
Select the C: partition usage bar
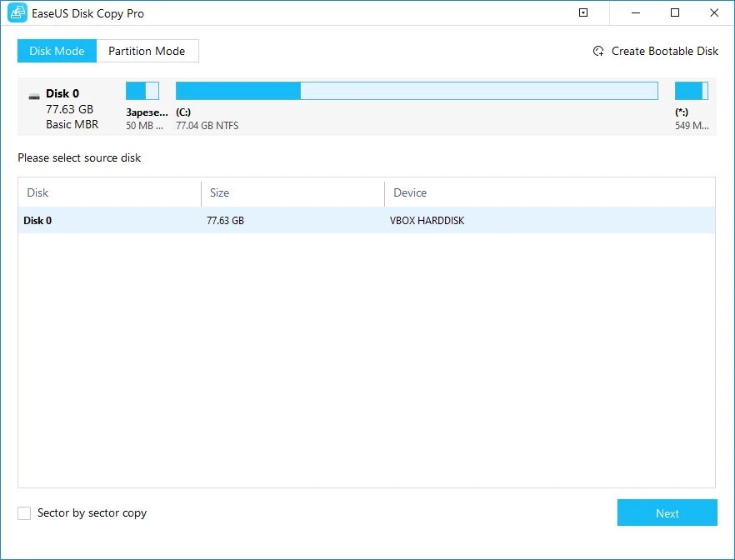(417, 91)
